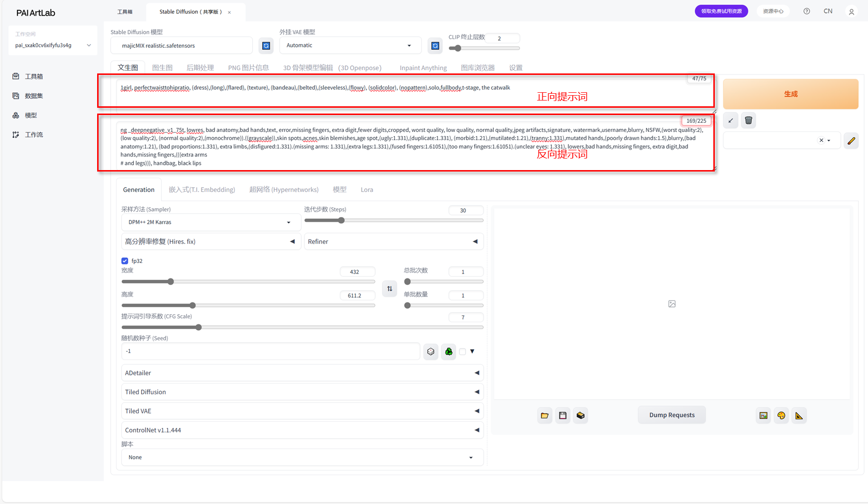Click the box icon beside the save icon

[580, 415]
